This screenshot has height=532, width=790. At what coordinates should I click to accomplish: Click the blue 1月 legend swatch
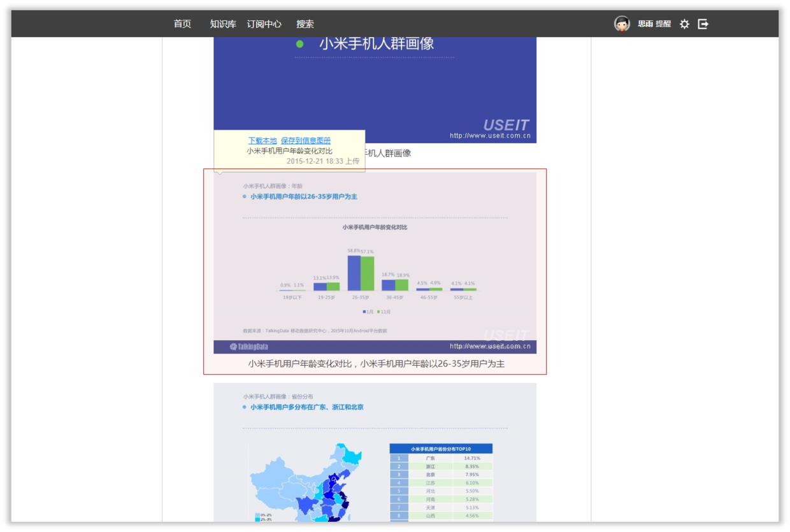(x=364, y=312)
